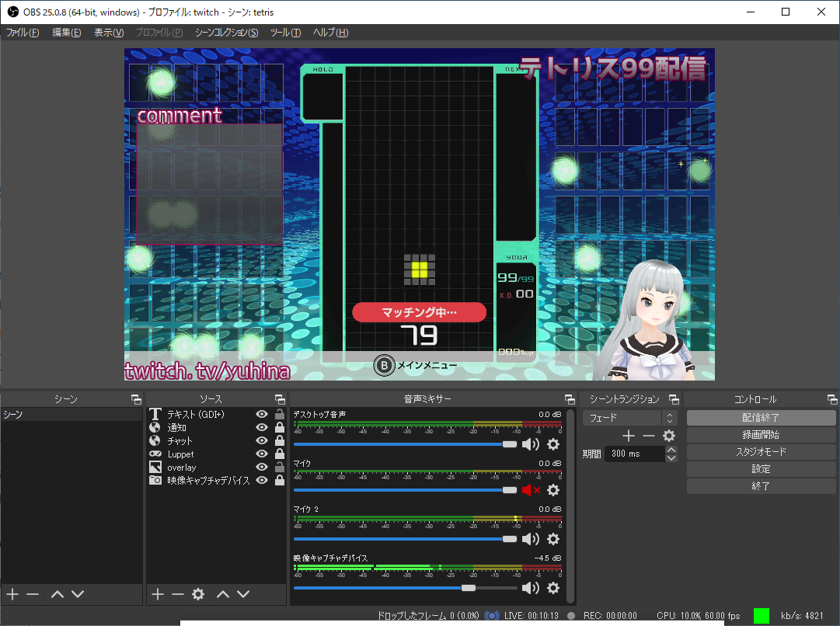Undock the ソース panel
The height and width of the screenshot is (626, 840).
click(280, 399)
